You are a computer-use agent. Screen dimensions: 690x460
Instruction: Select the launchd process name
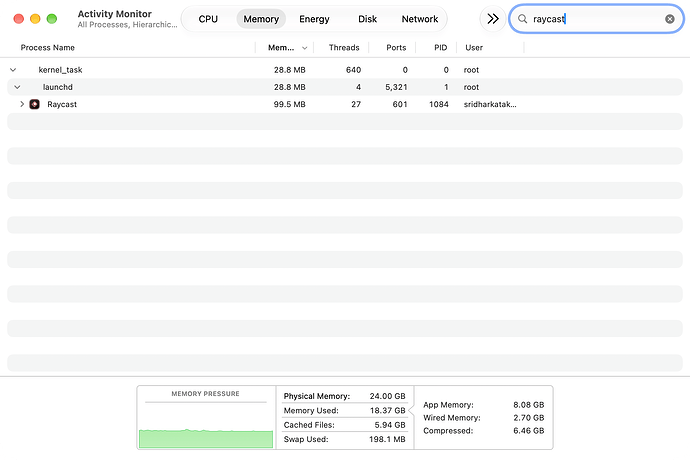(58, 87)
